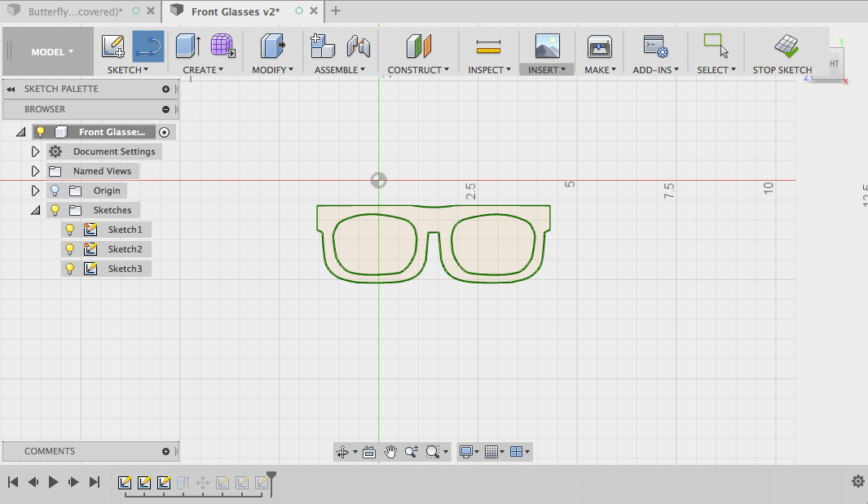Click the 3D Print icon under Make

599,46
